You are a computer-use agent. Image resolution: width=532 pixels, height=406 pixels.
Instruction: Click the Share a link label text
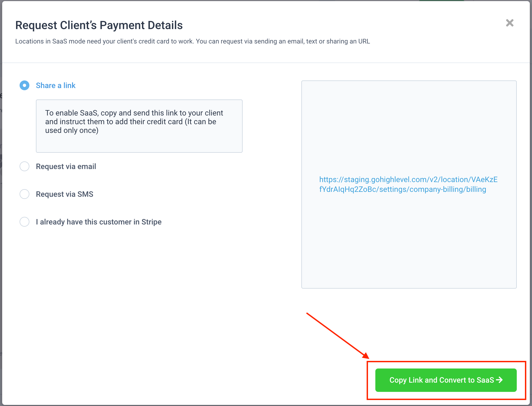[55, 85]
